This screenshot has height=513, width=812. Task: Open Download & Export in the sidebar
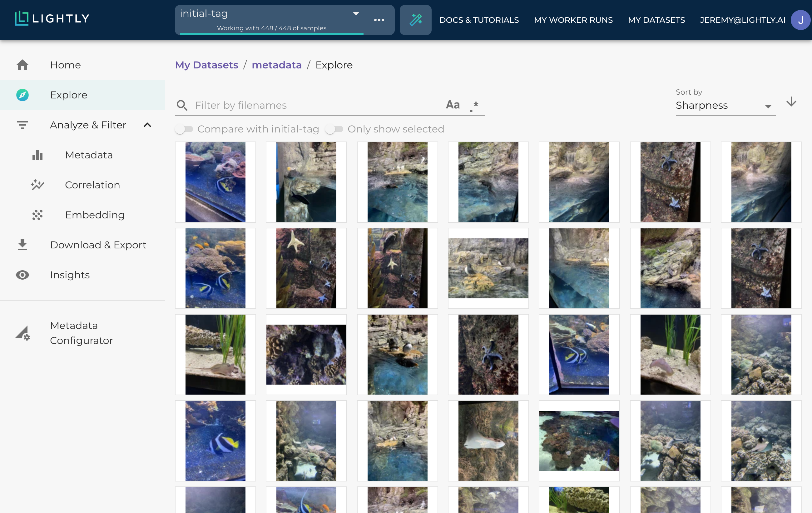98,245
